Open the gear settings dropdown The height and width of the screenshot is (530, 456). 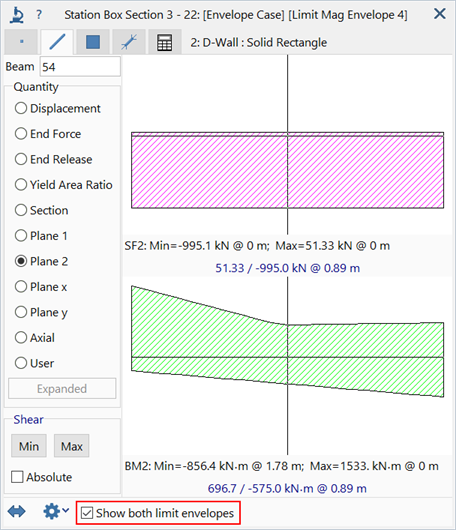click(x=56, y=511)
